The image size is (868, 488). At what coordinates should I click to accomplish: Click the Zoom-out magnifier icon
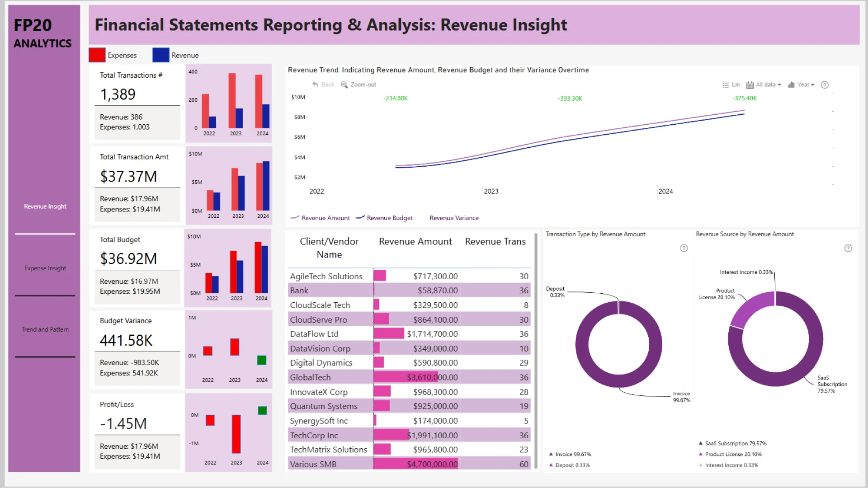tap(344, 84)
